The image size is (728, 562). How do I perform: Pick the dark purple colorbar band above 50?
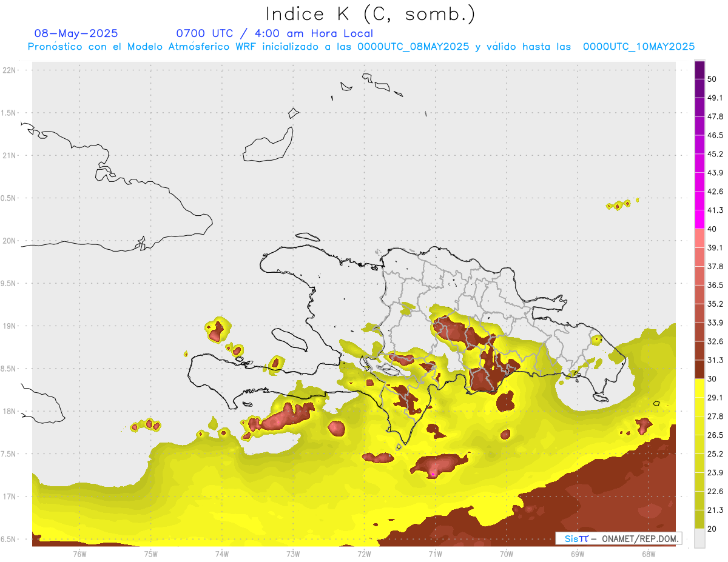pyautogui.click(x=699, y=70)
